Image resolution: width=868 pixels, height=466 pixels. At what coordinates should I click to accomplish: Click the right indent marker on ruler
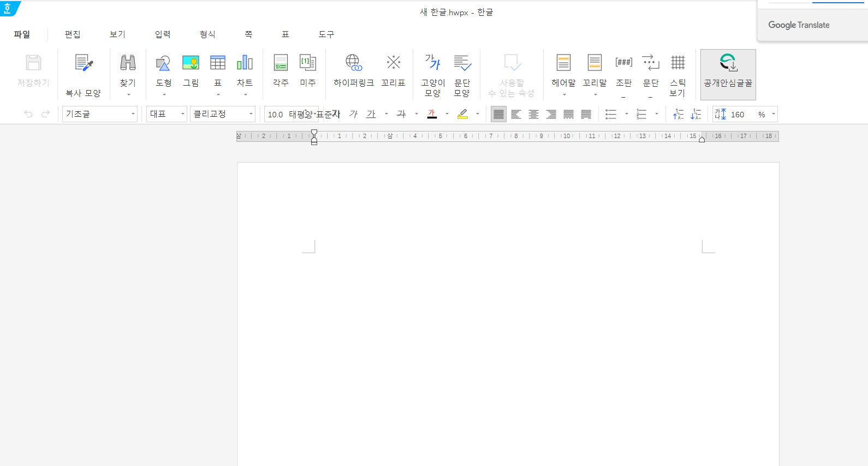coord(702,140)
